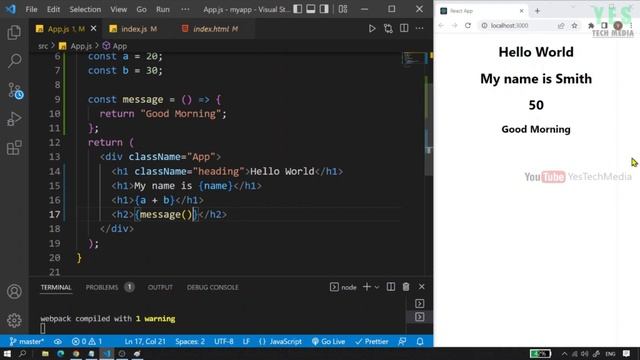The image size is (640, 360).
Task: Show more menus via title bar ellipsis
Action: click(x=185, y=9)
